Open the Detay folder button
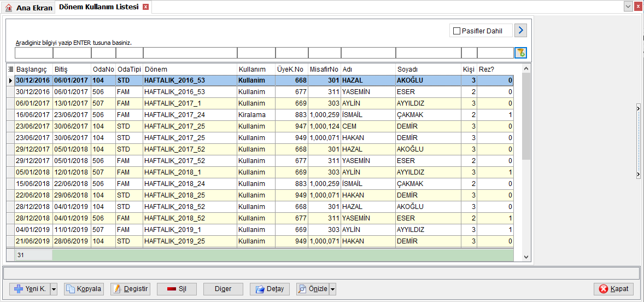This screenshot has width=644, height=302. [x=270, y=289]
